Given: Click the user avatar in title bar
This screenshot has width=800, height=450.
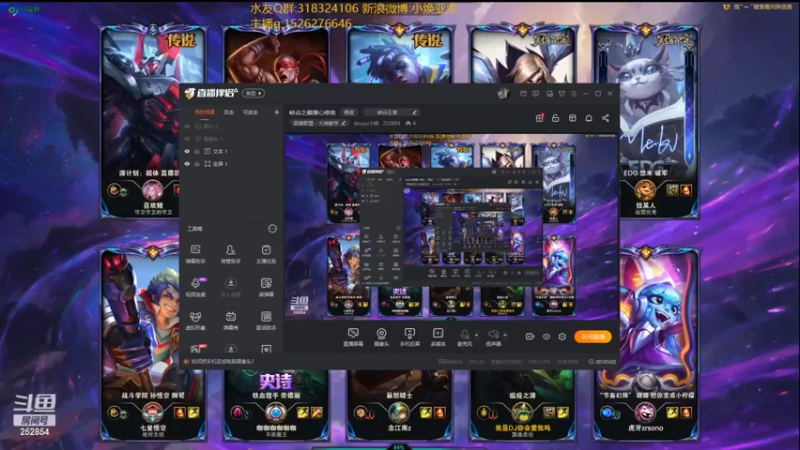Looking at the screenshot, I should point(503,93).
